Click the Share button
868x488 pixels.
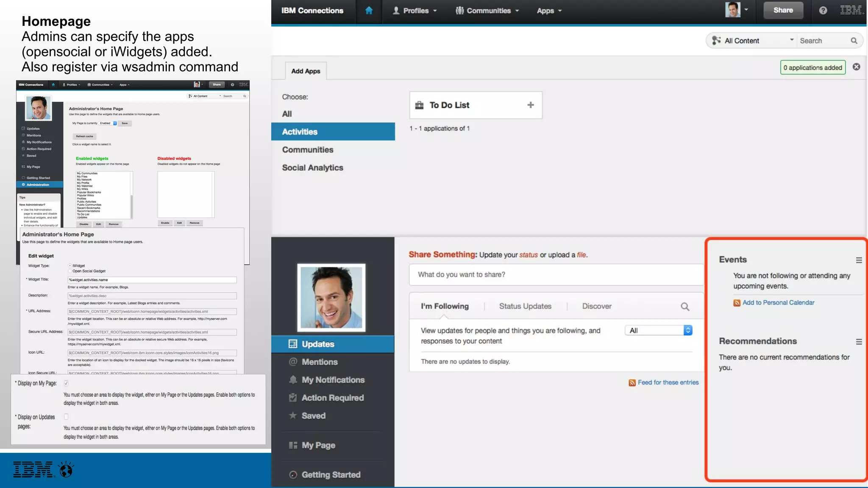783,11
